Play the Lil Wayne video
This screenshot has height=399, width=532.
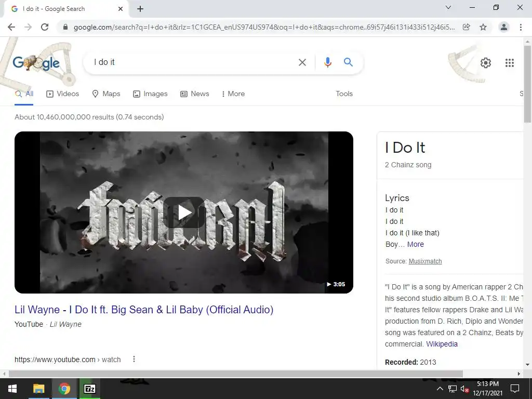point(184,212)
